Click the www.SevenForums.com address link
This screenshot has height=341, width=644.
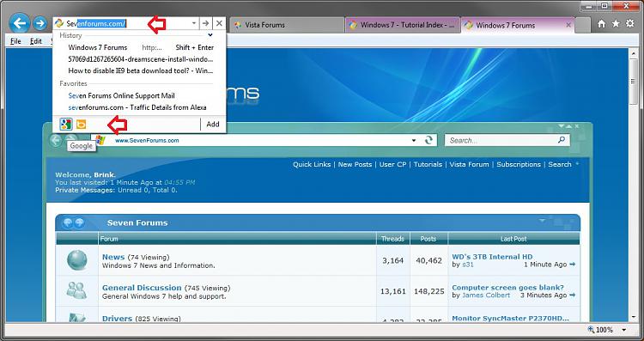(x=147, y=141)
